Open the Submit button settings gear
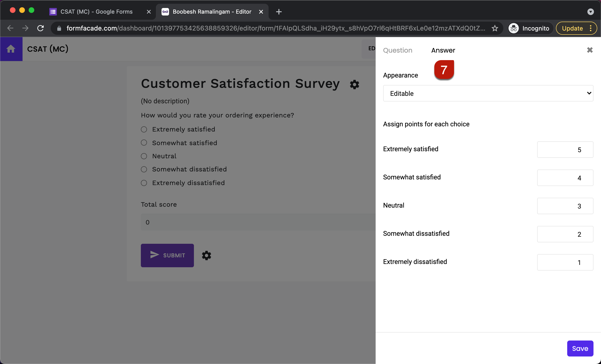This screenshot has height=364, width=601. click(206, 256)
